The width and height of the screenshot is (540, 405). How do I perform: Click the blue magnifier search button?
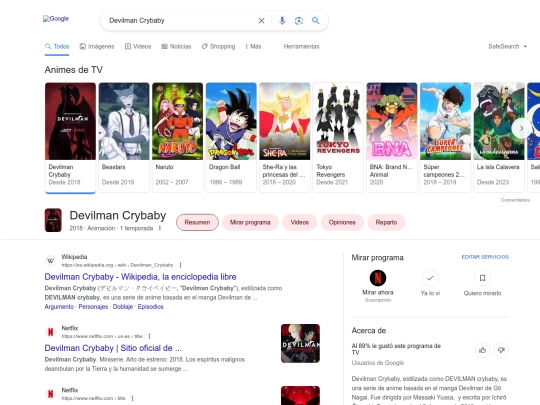(x=315, y=21)
